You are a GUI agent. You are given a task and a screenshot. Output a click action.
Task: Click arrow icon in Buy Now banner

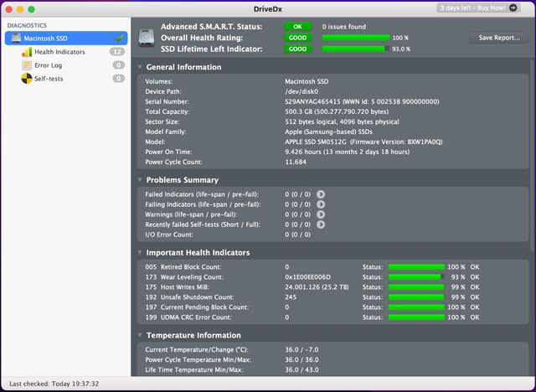pyautogui.click(x=513, y=8)
